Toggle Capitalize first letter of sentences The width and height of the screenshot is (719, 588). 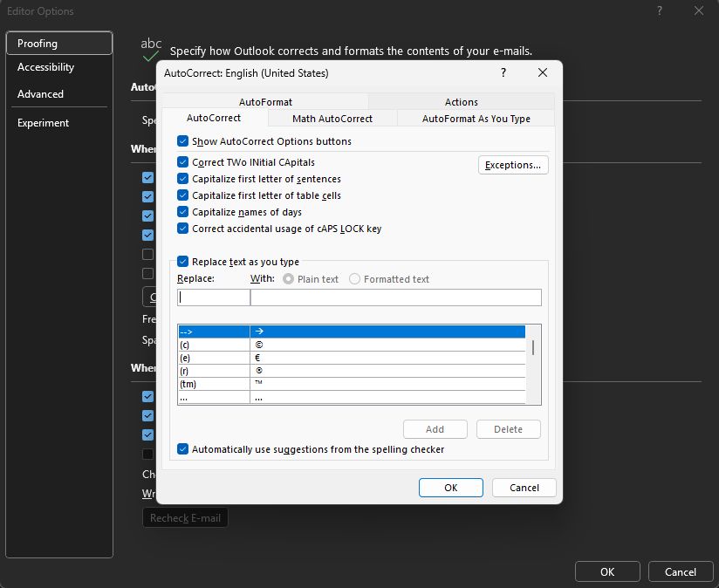pos(182,179)
